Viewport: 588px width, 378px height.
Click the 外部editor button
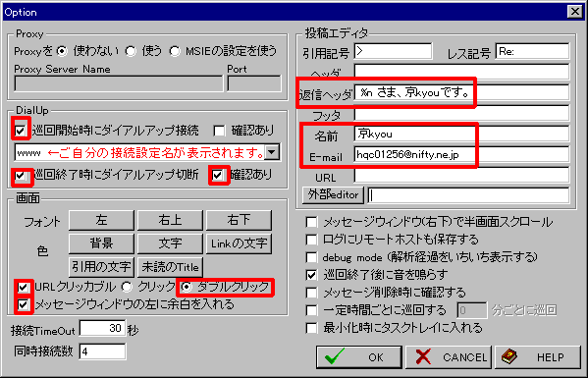(x=333, y=195)
